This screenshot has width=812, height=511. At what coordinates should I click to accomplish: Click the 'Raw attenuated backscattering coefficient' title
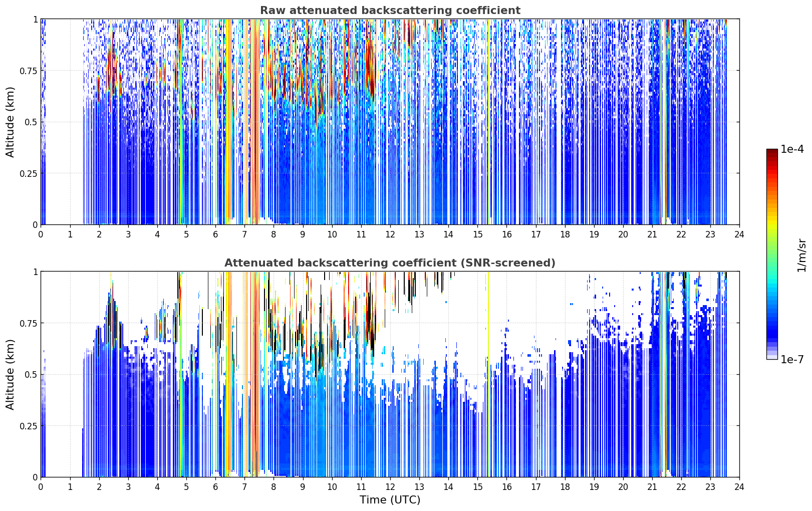tap(390, 11)
